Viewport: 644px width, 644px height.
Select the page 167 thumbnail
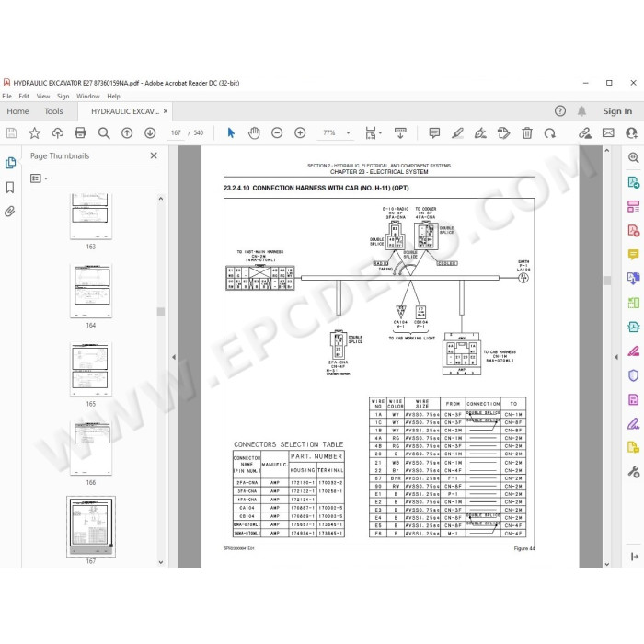click(x=91, y=526)
